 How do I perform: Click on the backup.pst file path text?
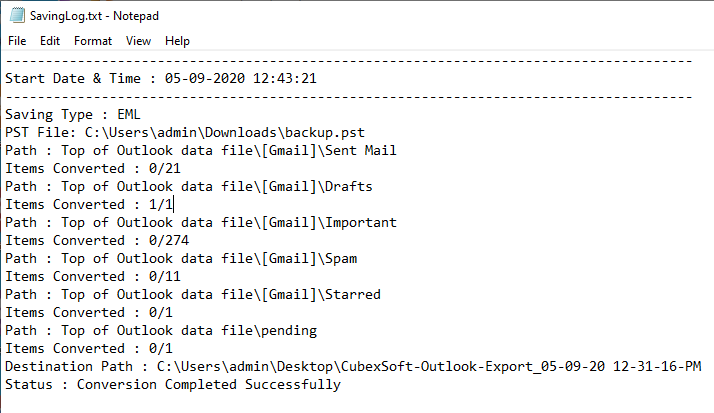224,133
